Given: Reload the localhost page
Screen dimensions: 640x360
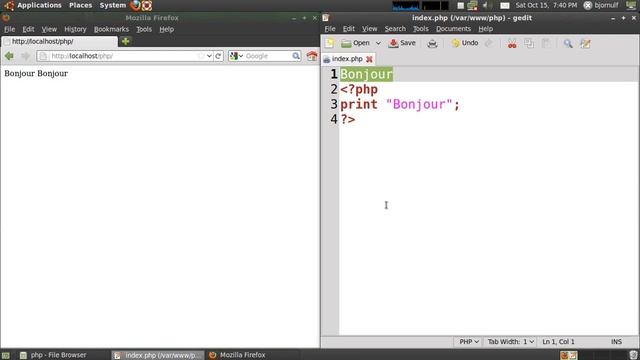Looking at the screenshot, I should click(x=218, y=56).
